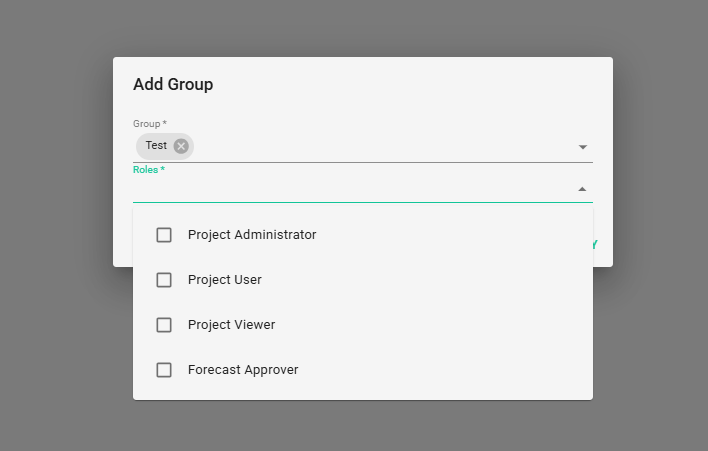This screenshot has width=708, height=451.
Task: Check the Project Administrator checkbox
Action: [164, 235]
